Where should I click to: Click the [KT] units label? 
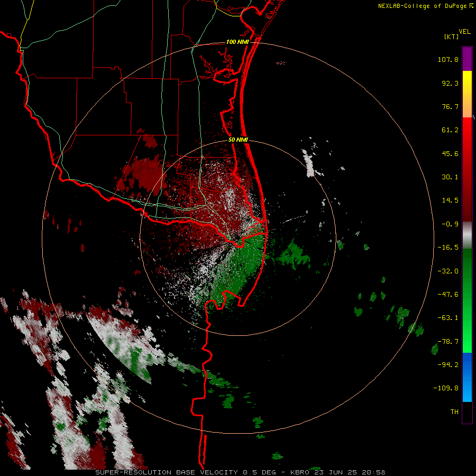point(451,36)
